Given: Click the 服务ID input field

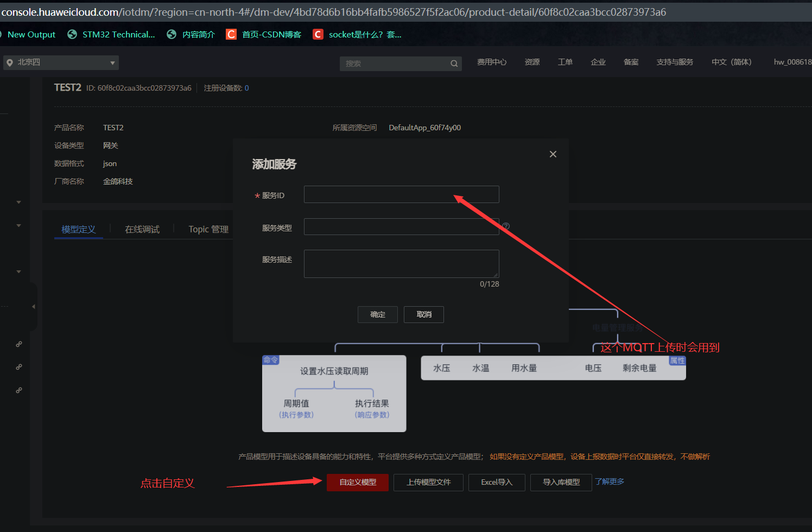Looking at the screenshot, I should click(x=401, y=194).
